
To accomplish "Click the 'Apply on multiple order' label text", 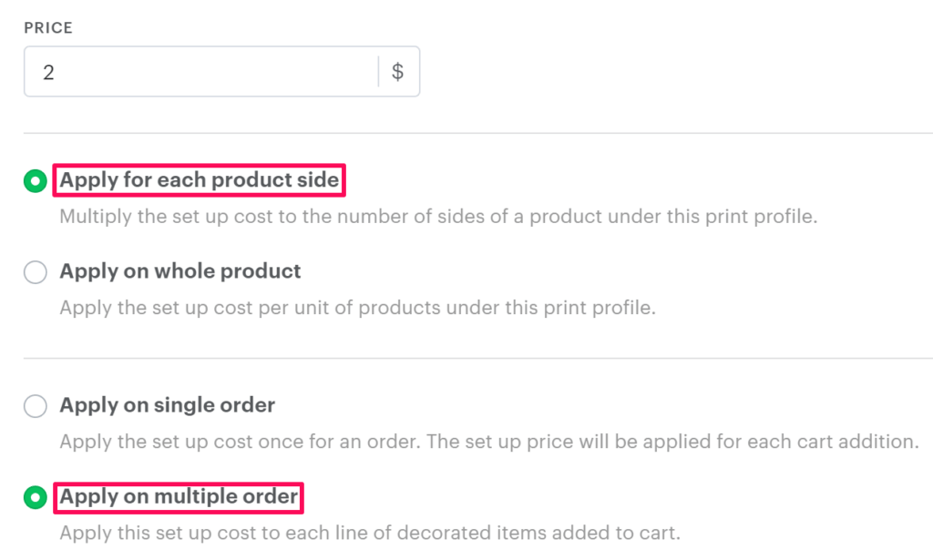I will (x=179, y=496).
